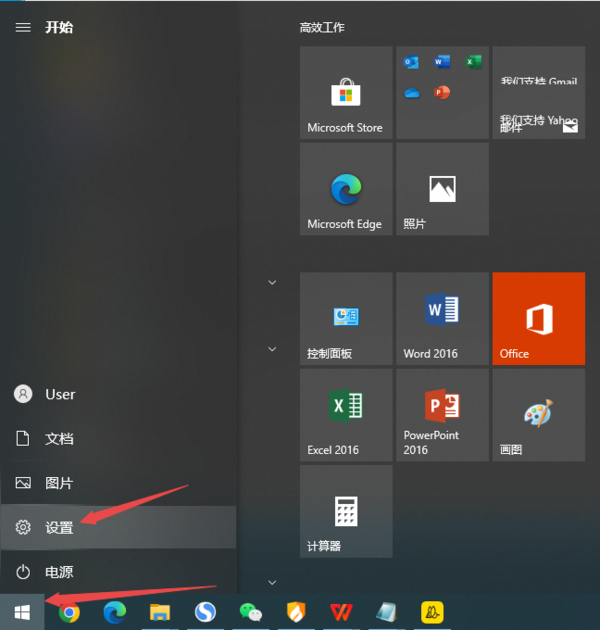Open the Mail tile with Gmail and Yahoo text
Screen dimensions: 600x630
coord(538,92)
